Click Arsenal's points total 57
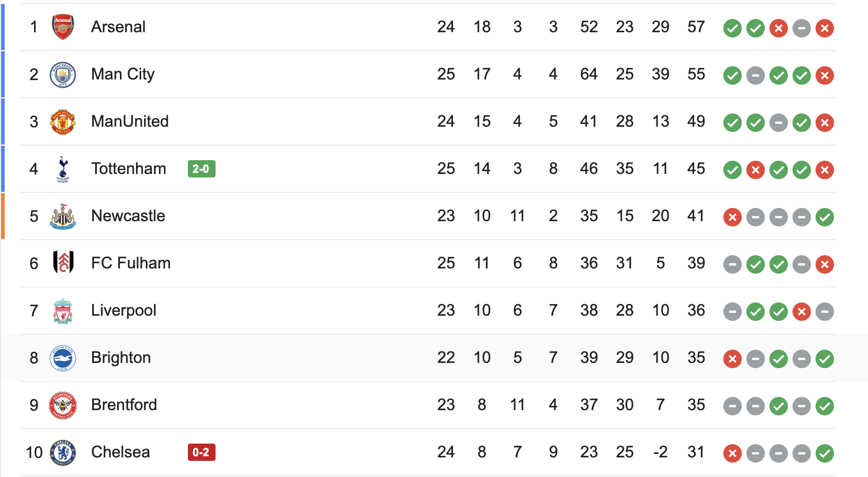Image resolution: width=868 pixels, height=477 pixels. (x=696, y=27)
